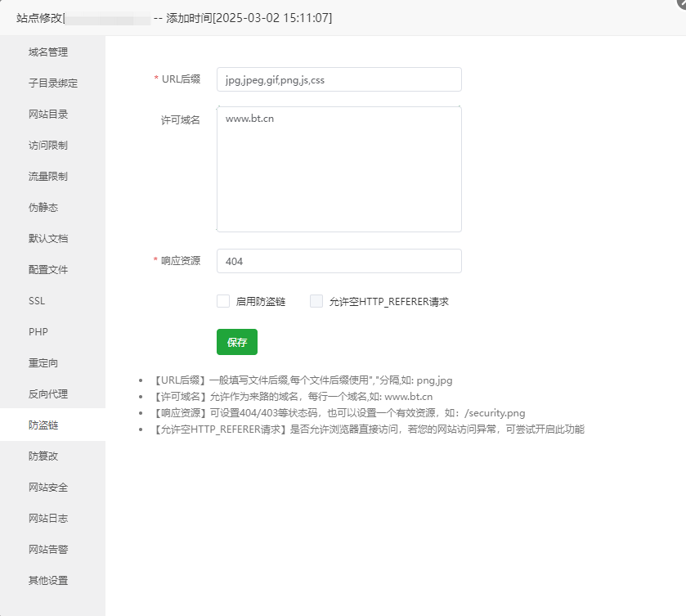
Task: Select the 响应资源 input showing 404
Action: [339, 261]
